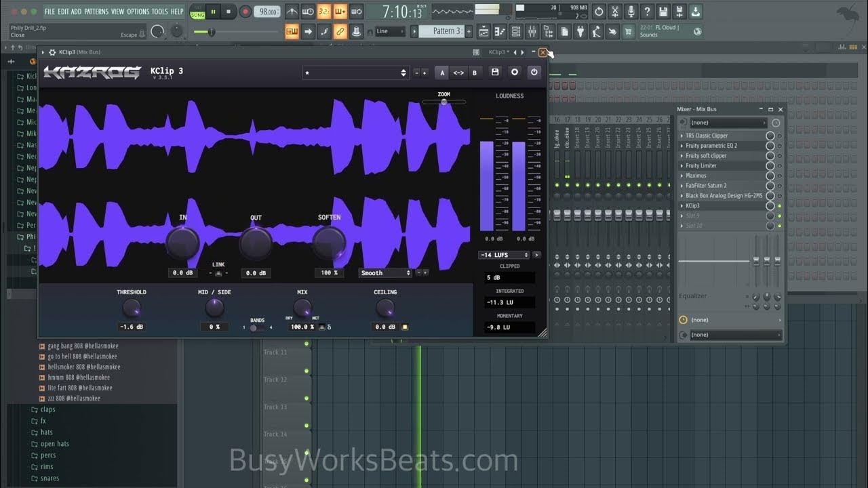Open KClip settings ring icon
This screenshot has width=868, height=488.
[x=515, y=72]
